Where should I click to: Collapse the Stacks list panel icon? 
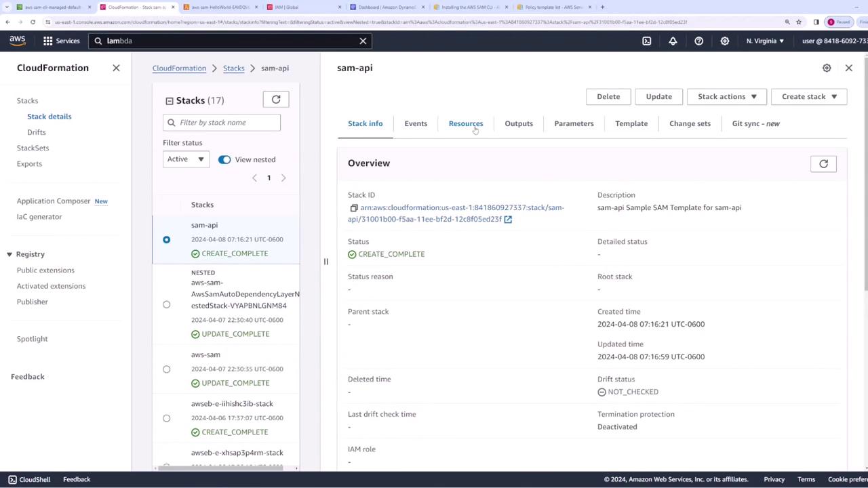pos(170,101)
